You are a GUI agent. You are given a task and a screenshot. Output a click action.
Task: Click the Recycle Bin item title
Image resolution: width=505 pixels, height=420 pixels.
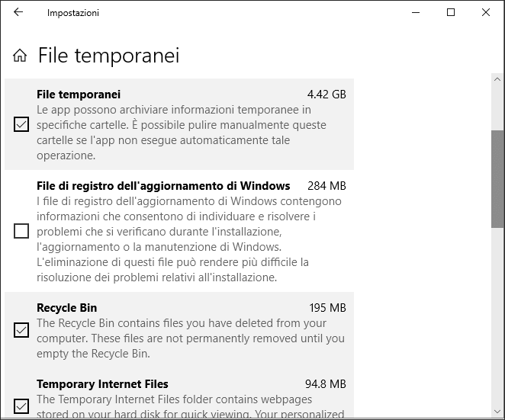pos(67,308)
